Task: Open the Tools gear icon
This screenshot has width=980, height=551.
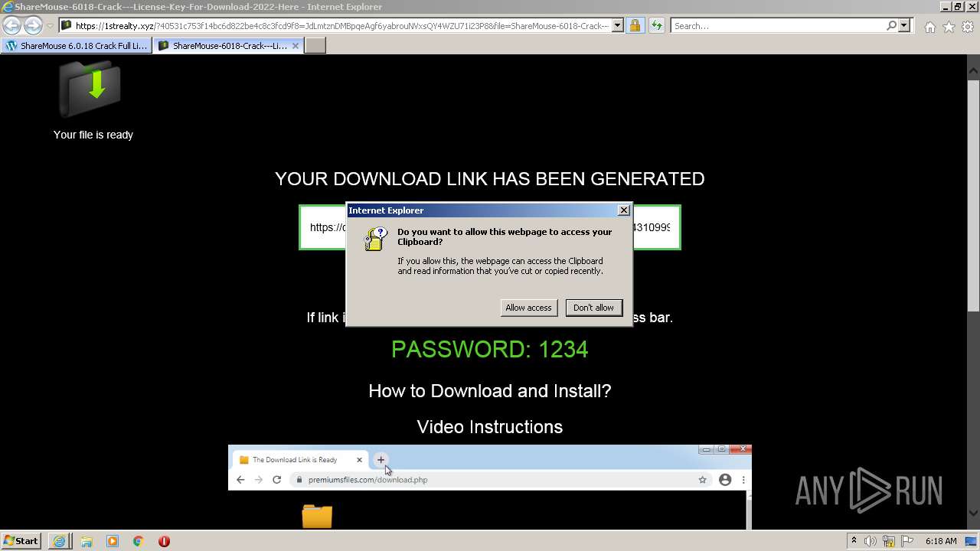Action: click(x=968, y=27)
